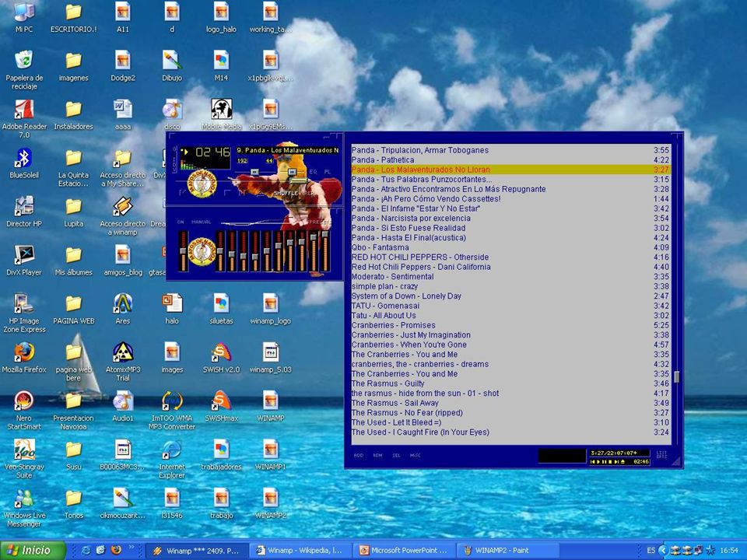Open Papelera de reciclaje on the desktop

tap(24, 69)
